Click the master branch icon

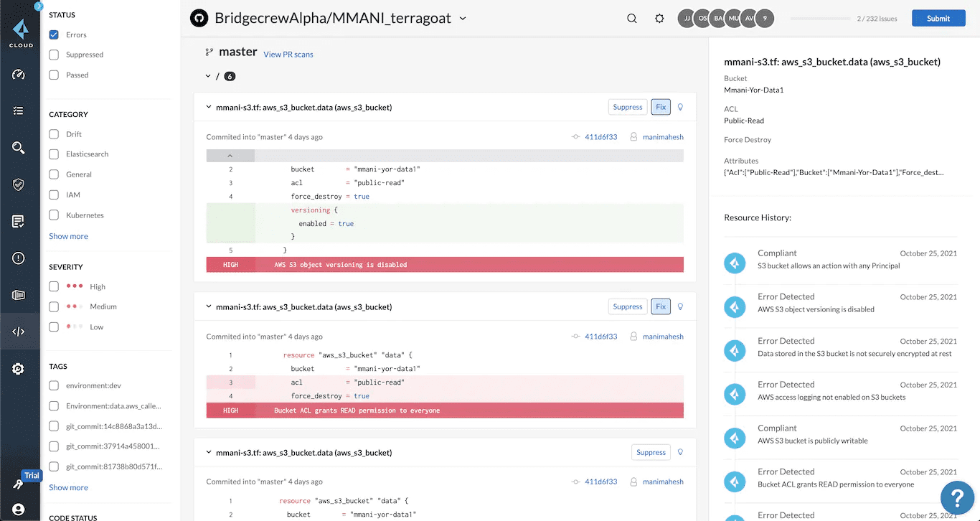click(x=209, y=52)
